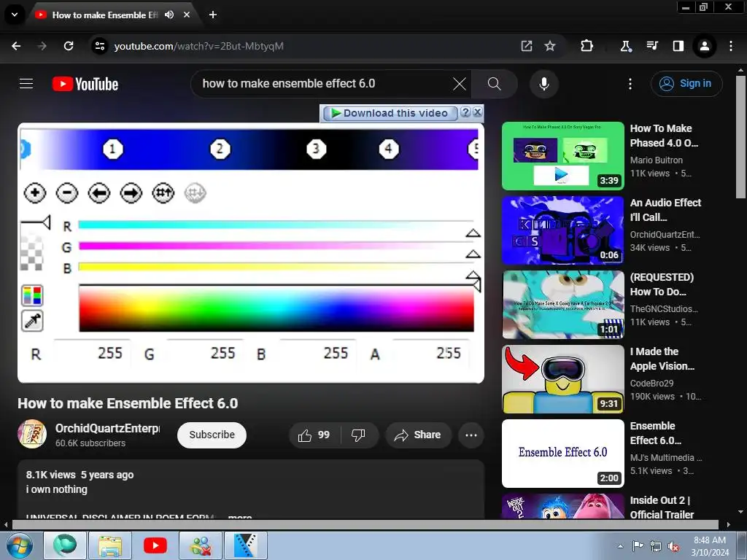Open media control icon in toolbar
The image size is (747, 560).
click(x=651, y=46)
